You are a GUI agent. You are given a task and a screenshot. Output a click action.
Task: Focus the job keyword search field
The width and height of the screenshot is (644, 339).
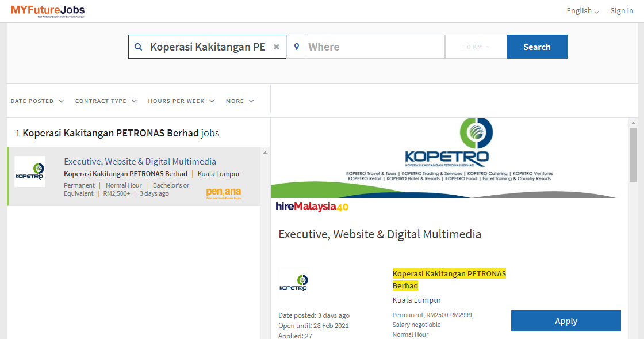point(208,47)
